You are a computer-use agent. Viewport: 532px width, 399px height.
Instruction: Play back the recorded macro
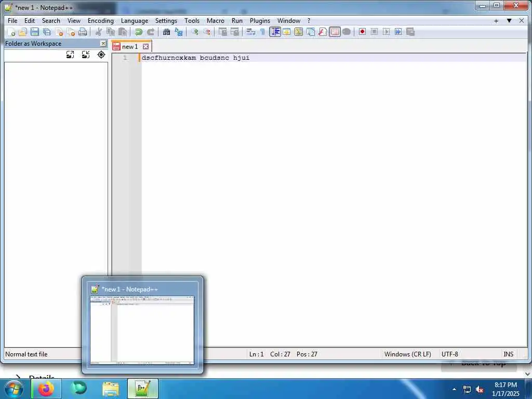point(386,32)
